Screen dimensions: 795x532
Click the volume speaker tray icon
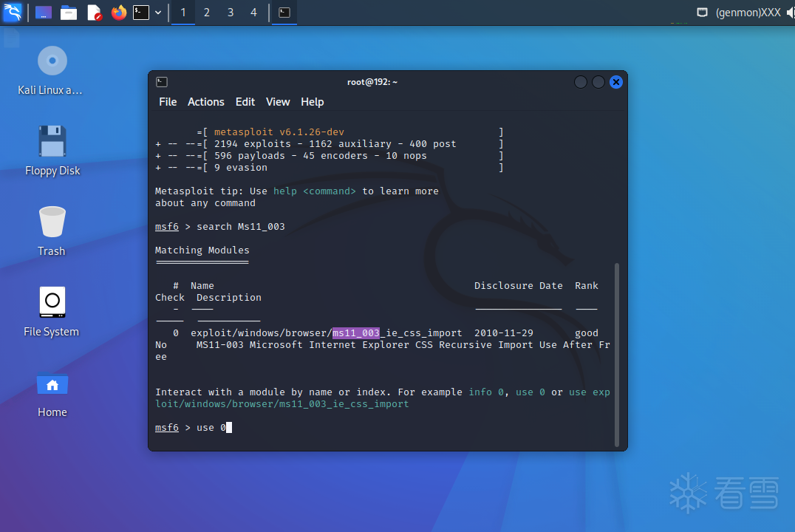[x=791, y=12]
